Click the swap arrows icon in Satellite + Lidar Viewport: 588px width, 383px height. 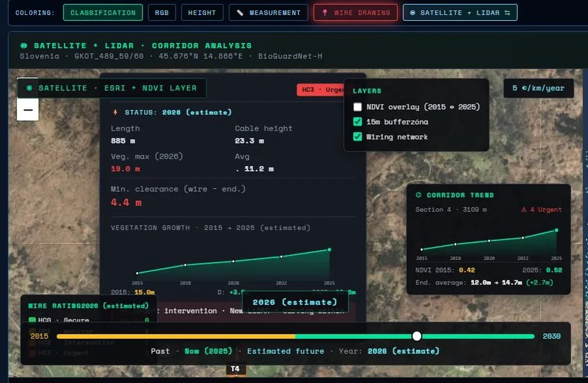507,13
